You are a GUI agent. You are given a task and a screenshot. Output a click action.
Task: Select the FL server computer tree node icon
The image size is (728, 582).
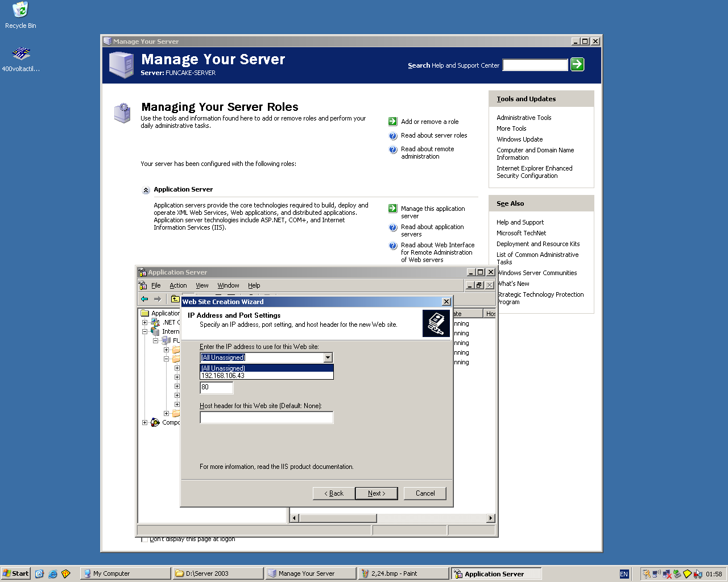point(166,340)
